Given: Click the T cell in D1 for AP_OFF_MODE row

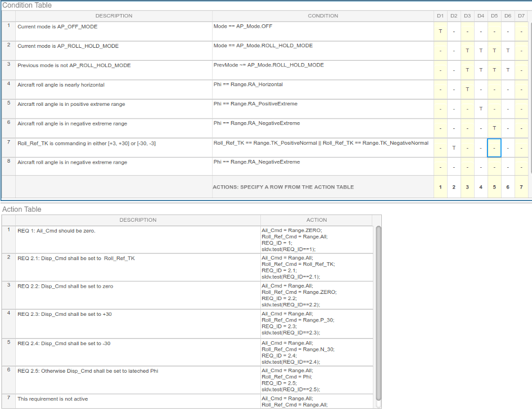Looking at the screenshot, I should coord(440,32).
